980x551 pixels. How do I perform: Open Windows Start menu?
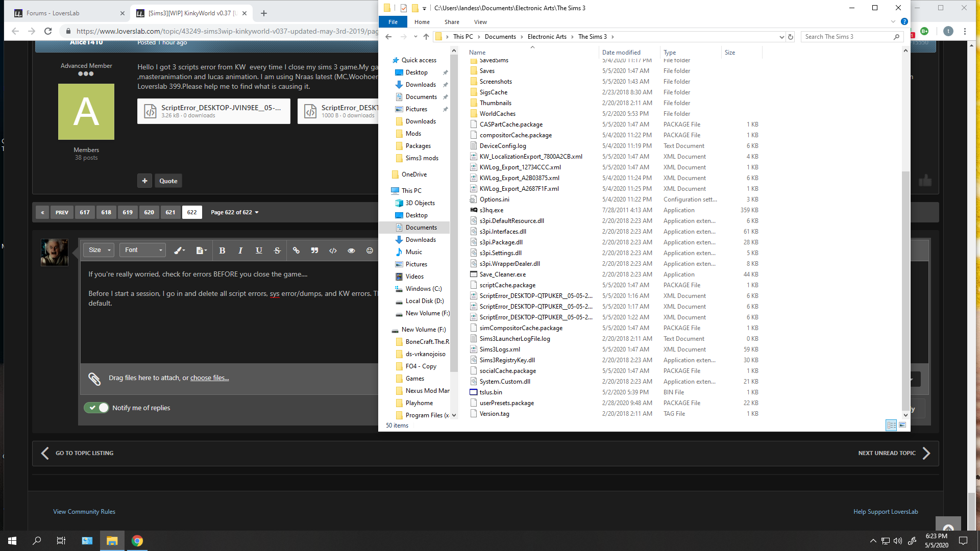click(x=12, y=541)
